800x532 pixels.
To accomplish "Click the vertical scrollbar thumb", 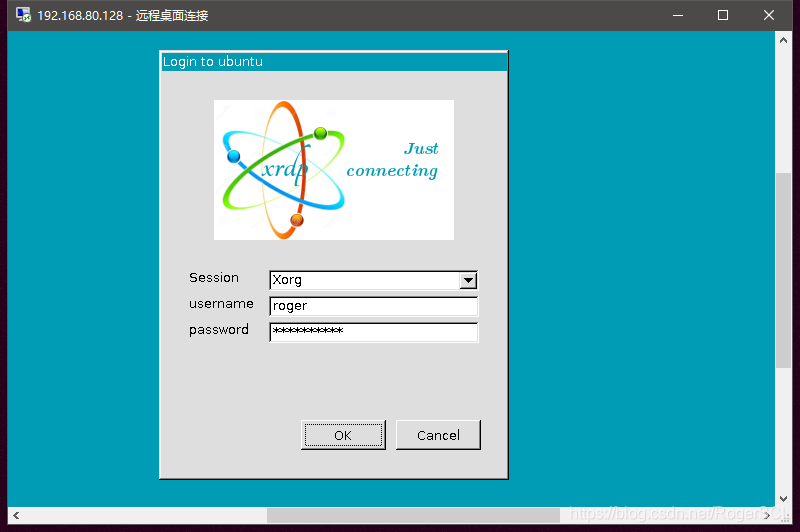I will pyautogui.click(x=783, y=270).
